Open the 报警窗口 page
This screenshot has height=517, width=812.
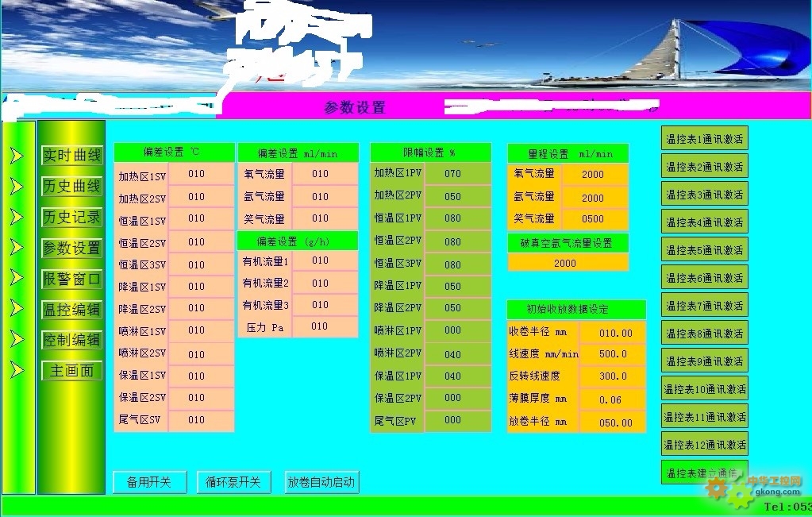pos(72,279)
